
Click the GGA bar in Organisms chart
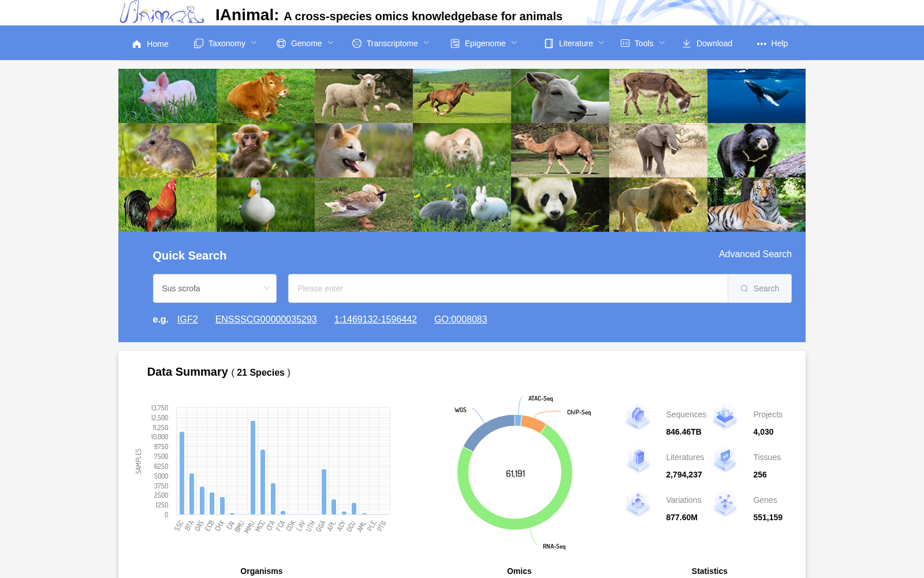pyautogui.click(x=324, y=492)
